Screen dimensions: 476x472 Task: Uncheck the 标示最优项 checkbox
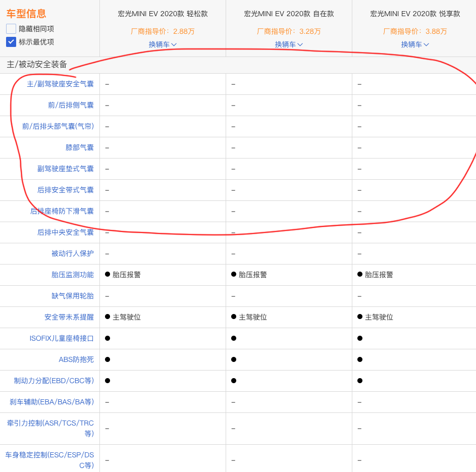point(11,42)
